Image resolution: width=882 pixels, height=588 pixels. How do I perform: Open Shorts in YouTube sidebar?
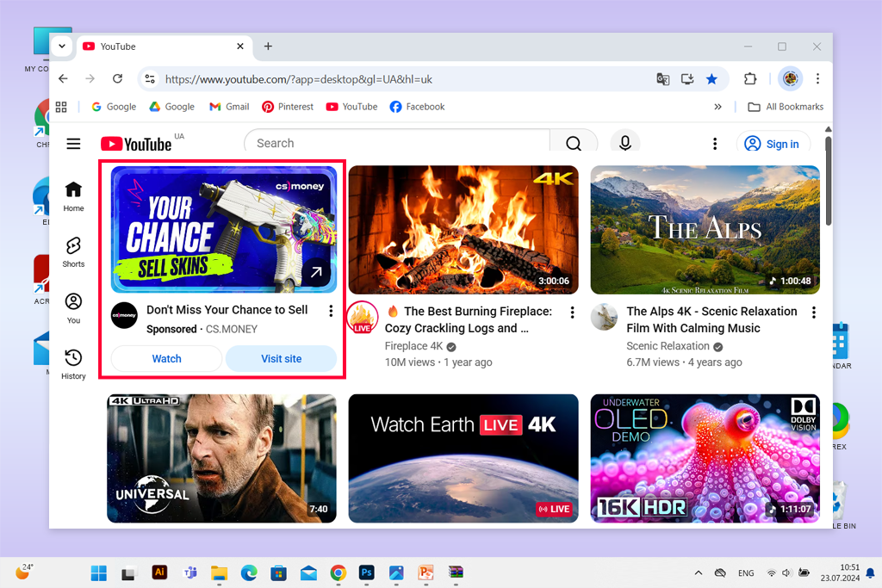tap(73, 252)
